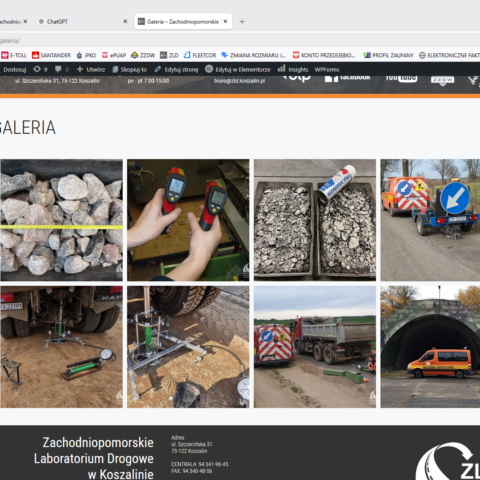Open a new browser tab

242,22
